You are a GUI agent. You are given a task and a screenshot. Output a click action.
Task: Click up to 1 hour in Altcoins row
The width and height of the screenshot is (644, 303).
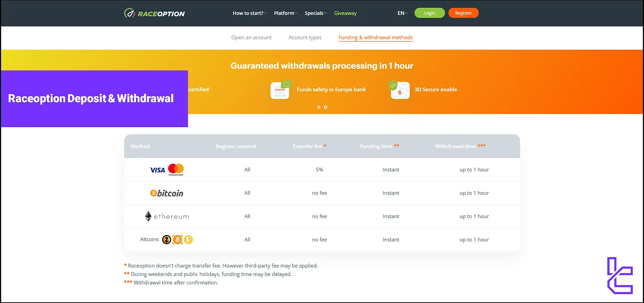(x=474, y=240)
